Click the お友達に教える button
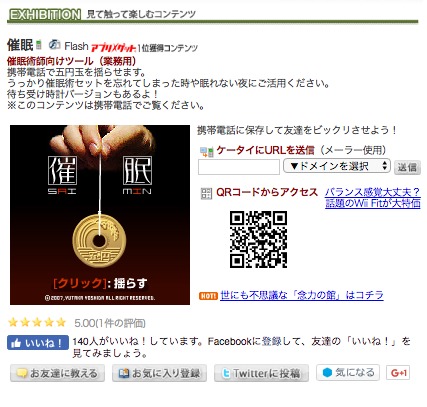427x407 pixels. tap(57, 373)
